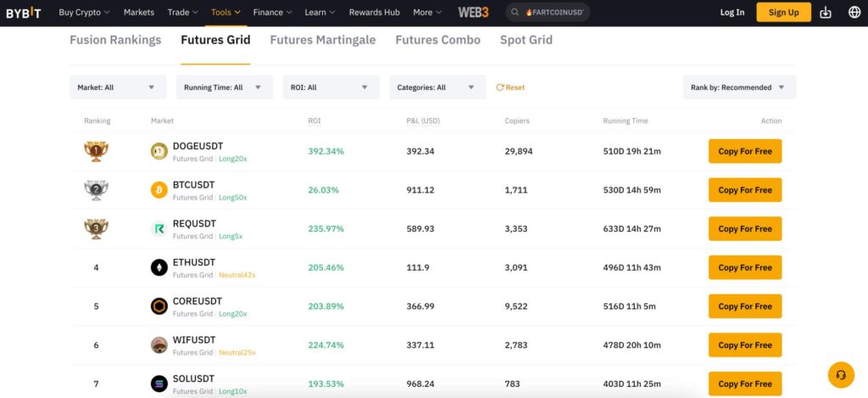The image size is (868, 398).
Task: Expand the Learn menu
Action: (320, 12)
